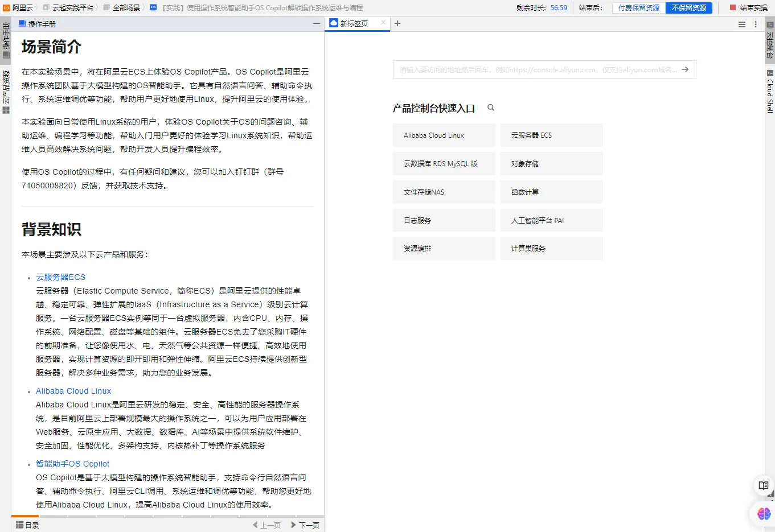Open 对象存储 console shortcut
The width and height of the screenshot is (775, 532).
coord(552,164)
